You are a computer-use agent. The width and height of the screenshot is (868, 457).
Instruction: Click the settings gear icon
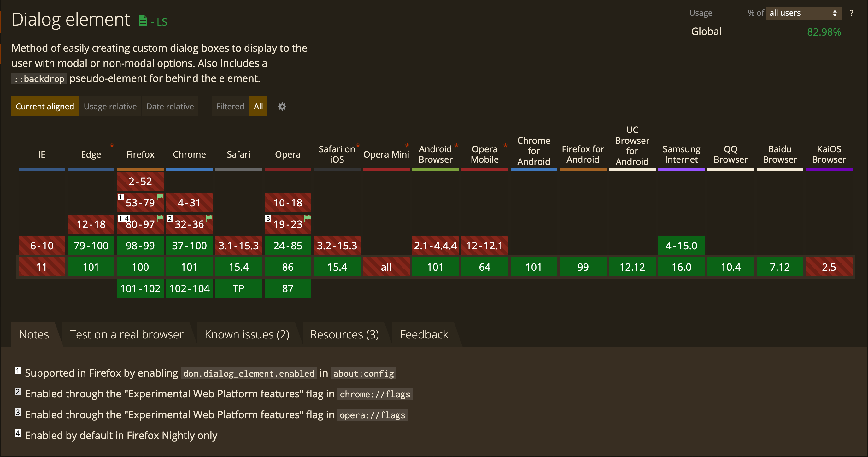282,106
